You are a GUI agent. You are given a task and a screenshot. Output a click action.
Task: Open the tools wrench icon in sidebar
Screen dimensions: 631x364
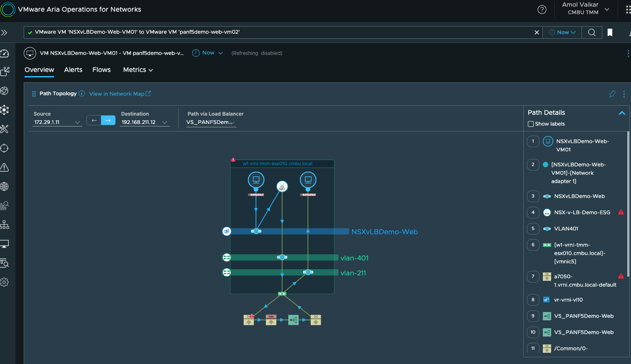(x=5, y=129)
